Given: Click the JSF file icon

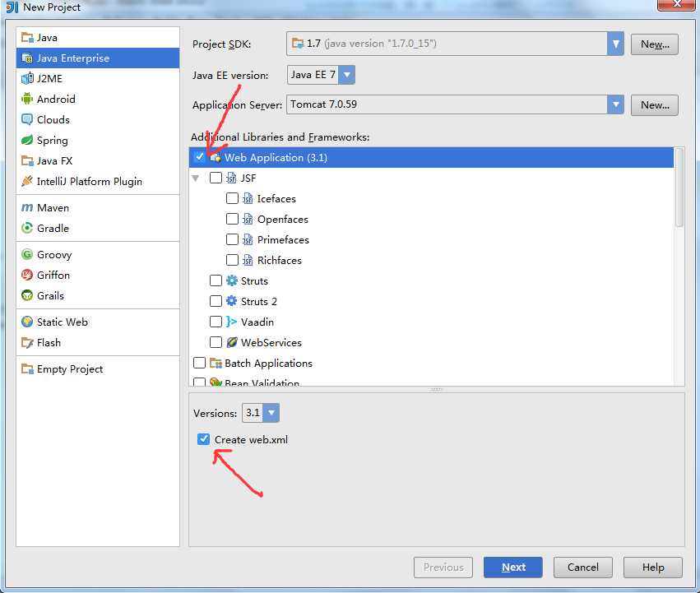Looking at the screenshot, I should (x=231, y=178).
